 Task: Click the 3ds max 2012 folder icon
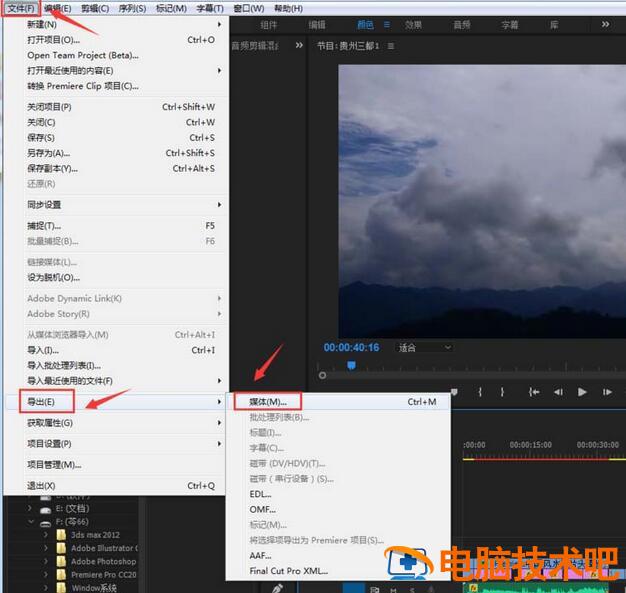61,535
